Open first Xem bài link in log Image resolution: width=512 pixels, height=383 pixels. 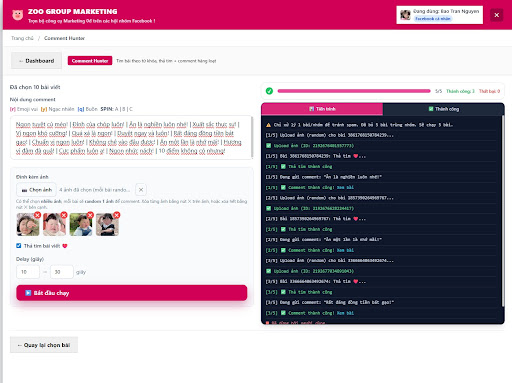click(345, 187)
